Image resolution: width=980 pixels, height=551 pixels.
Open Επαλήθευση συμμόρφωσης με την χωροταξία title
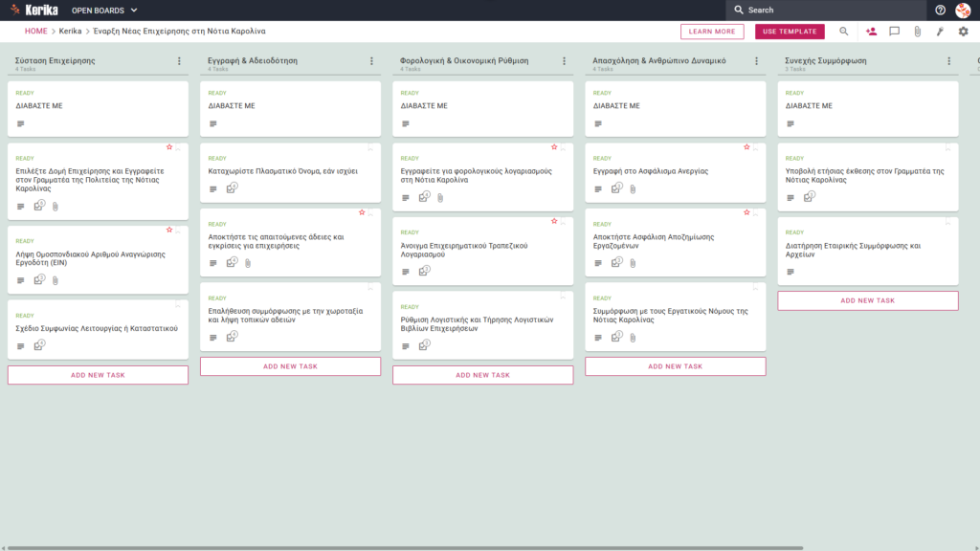pyautogui.click(x=285, y=315)
